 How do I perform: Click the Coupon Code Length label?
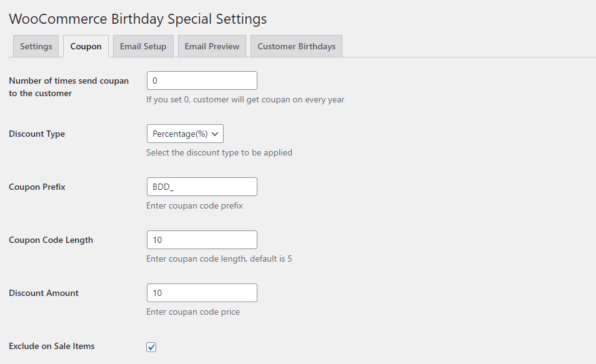click(x=51, y=240)
